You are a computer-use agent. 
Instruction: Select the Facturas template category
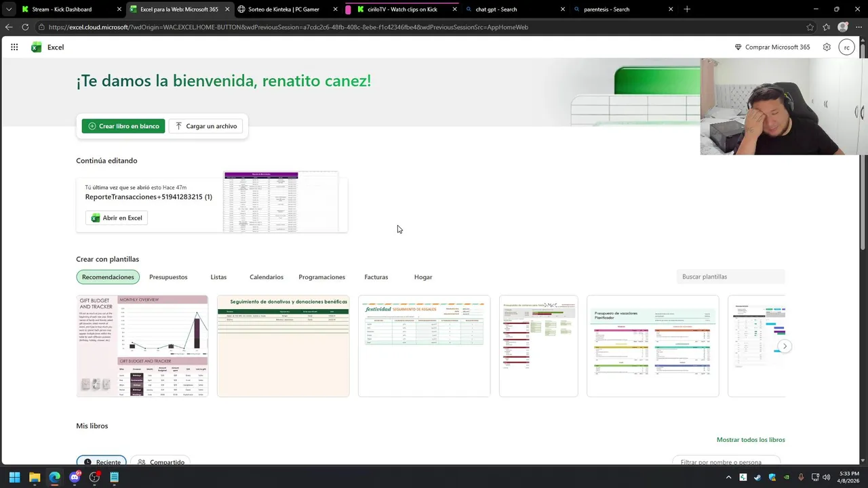376,277
